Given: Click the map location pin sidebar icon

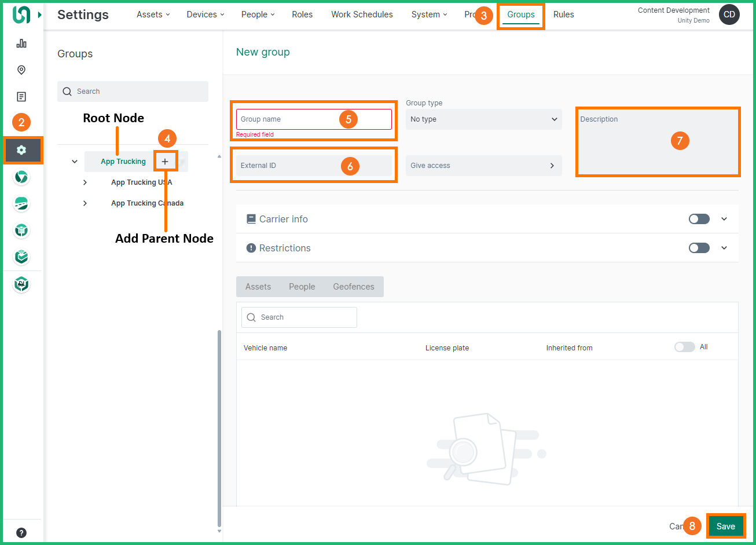Looking at the screenshot, I should point(21,70).
